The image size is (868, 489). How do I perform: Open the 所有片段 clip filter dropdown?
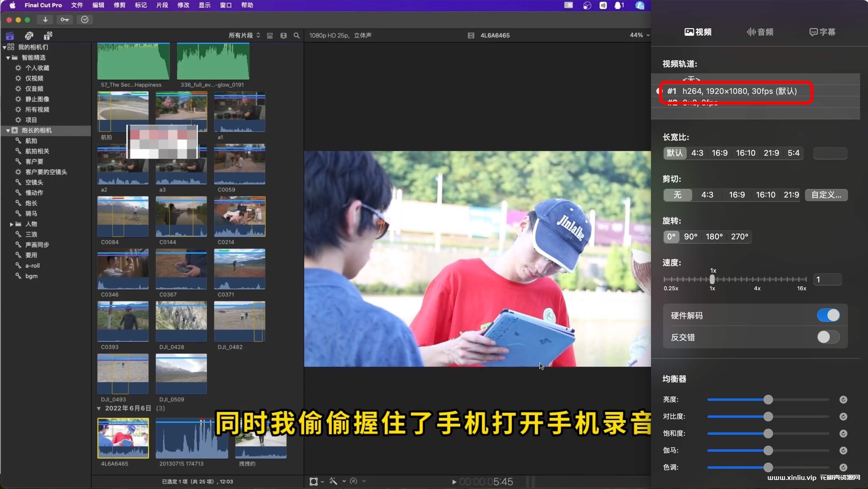pos(244,35)
